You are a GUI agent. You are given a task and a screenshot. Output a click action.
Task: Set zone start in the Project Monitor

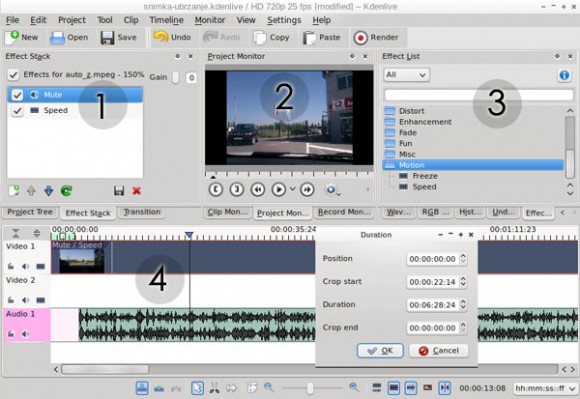(216, 189)
